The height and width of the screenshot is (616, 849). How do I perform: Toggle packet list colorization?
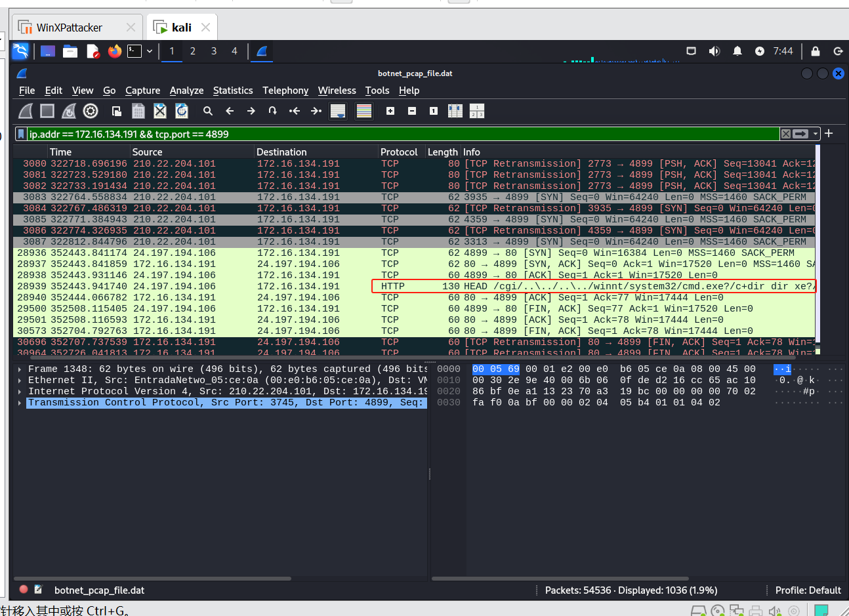tap(364, 111)
